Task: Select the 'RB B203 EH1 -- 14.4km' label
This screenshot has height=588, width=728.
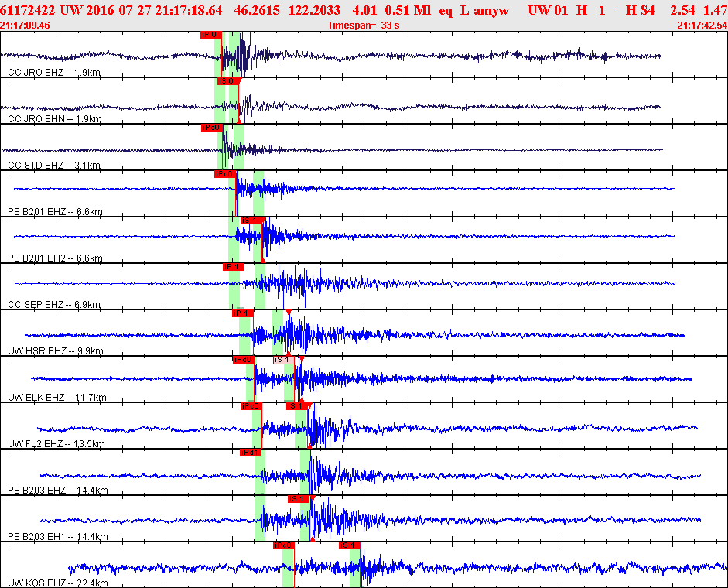Action: click(58, 537)
